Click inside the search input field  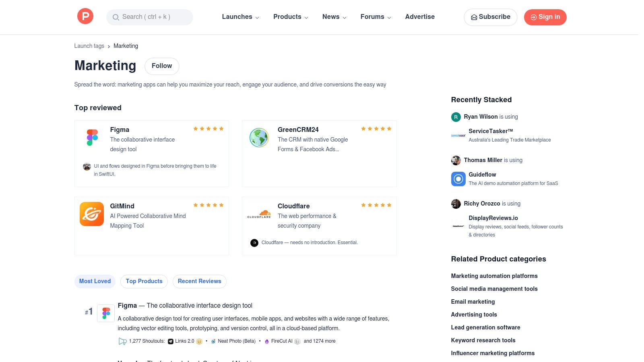pyautogui.click(x=153, y=17)
